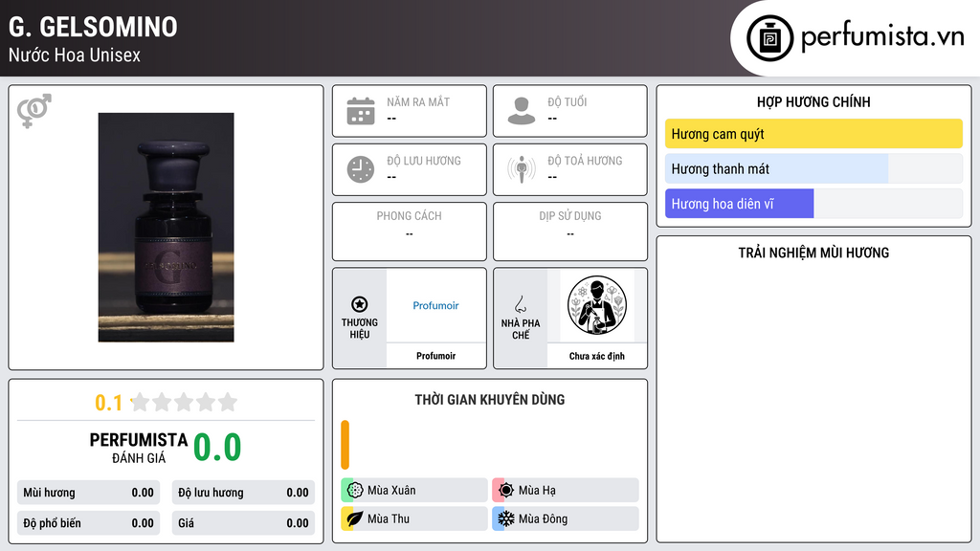
Task: Click the Mùa Thu leaf icon
Action: (355, 518)
